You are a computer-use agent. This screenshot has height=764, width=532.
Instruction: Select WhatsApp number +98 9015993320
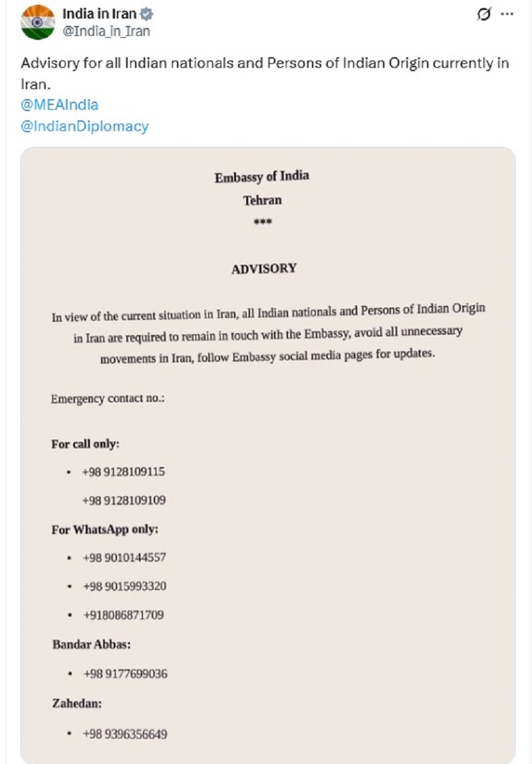pos(124,586)
